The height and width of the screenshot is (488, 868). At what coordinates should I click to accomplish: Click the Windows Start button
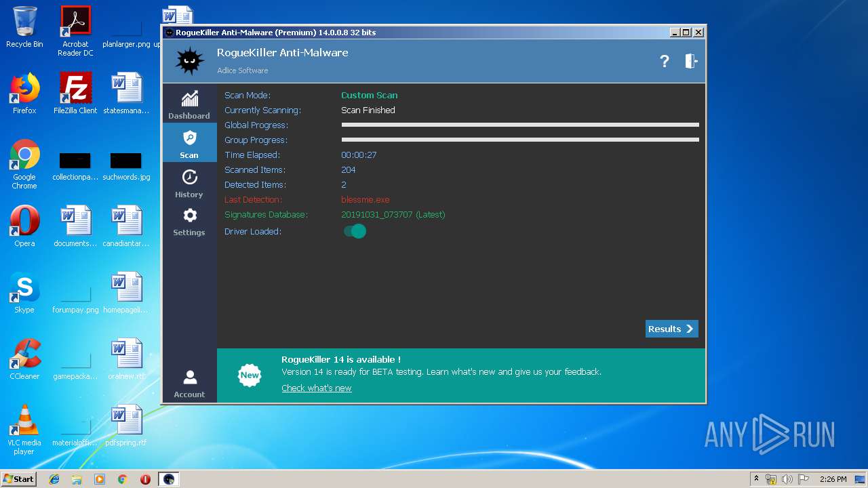pyautogui.click(x=19, y=479)
